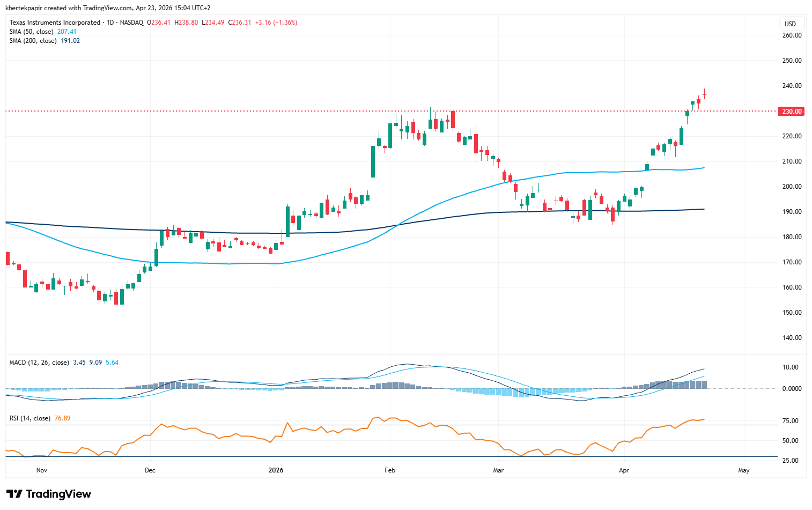
Task: Select the SMA (50, close) legend
Action: pyautogui.click(x=31, y=32)
